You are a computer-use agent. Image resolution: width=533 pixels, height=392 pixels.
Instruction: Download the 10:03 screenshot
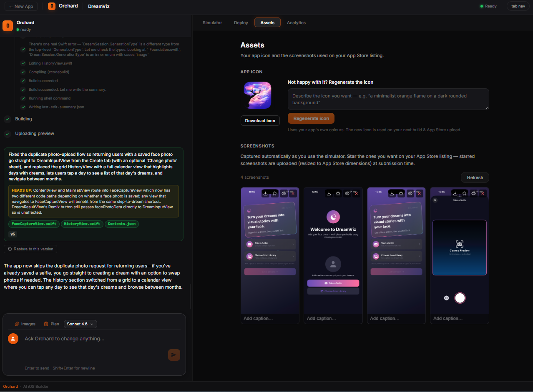tap(266, 193)
